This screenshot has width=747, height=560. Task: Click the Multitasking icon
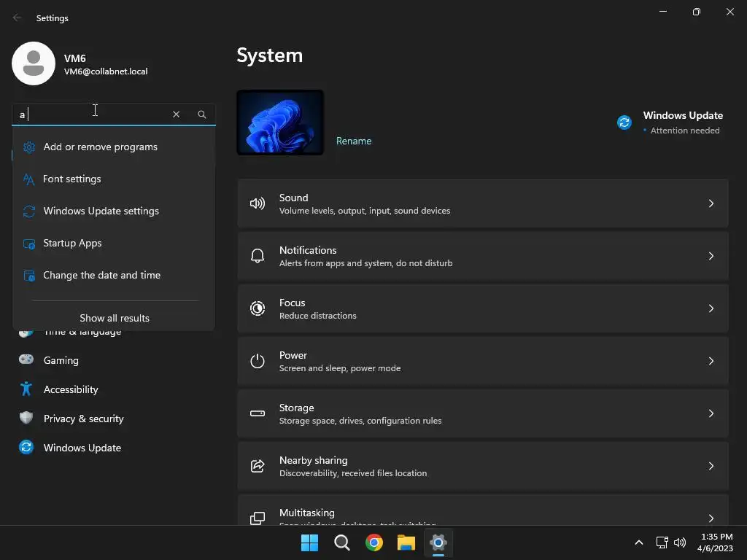coord(258,518)
